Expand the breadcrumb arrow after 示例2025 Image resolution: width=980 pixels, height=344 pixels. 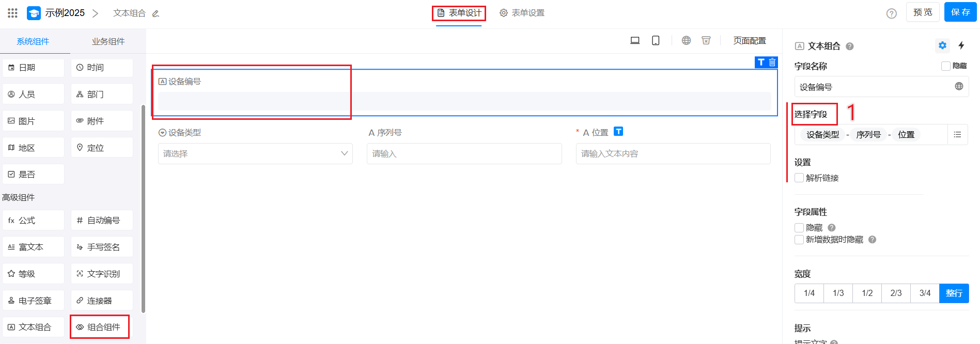tap(95, 13)
